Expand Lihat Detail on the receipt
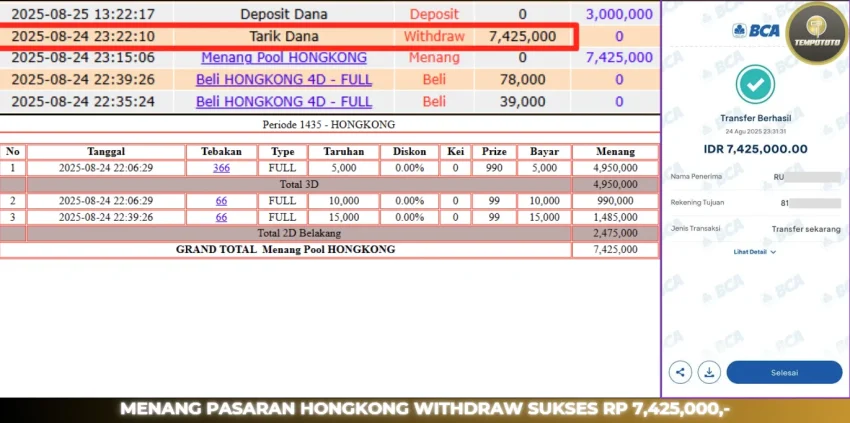Image resolution: width=850 pixels, height=423 pixels. coord(755,252)
